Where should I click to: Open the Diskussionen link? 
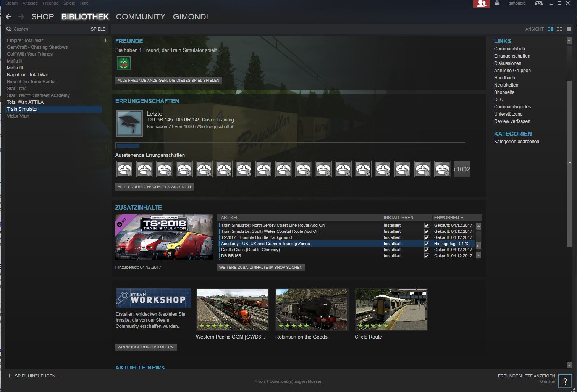[x=508, y=63]
